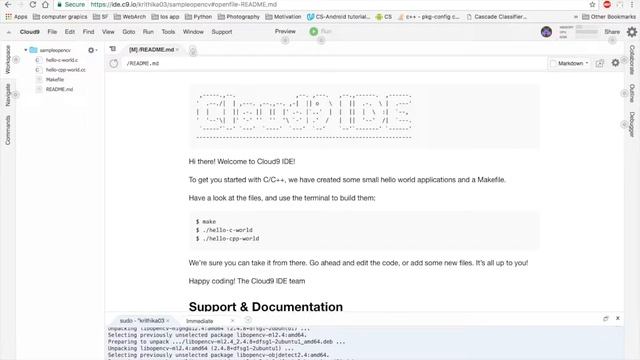Screen dimensions: 640x360
Task: Open the Support menu
Action: click(222, 32)
